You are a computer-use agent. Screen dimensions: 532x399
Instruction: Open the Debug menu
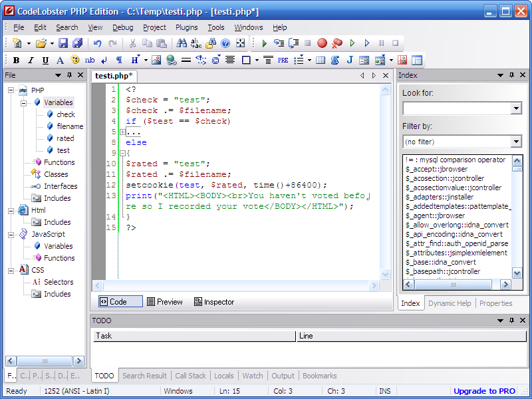pos(123,27)
